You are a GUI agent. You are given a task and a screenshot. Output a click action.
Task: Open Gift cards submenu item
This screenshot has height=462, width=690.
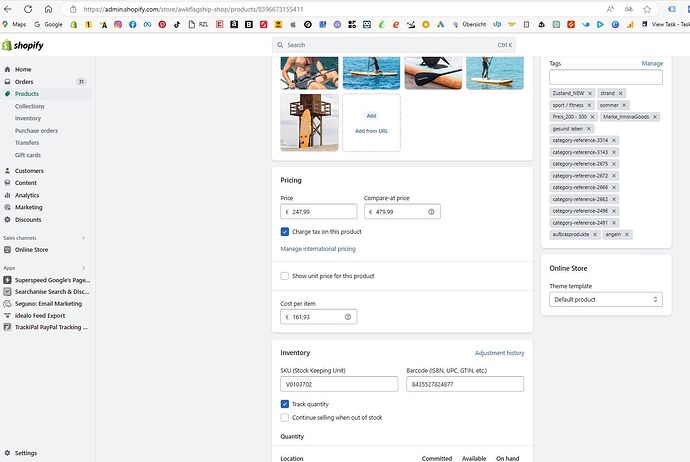[x=28, y=155]
